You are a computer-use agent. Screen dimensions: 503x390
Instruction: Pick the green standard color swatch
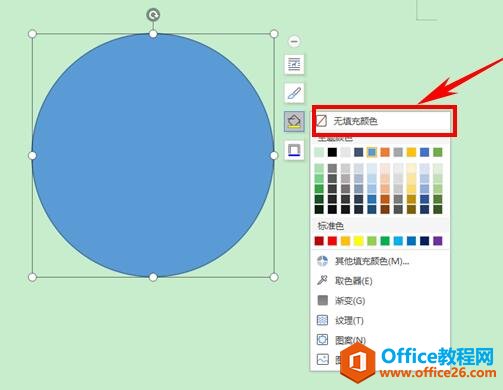tap(385, 241)
